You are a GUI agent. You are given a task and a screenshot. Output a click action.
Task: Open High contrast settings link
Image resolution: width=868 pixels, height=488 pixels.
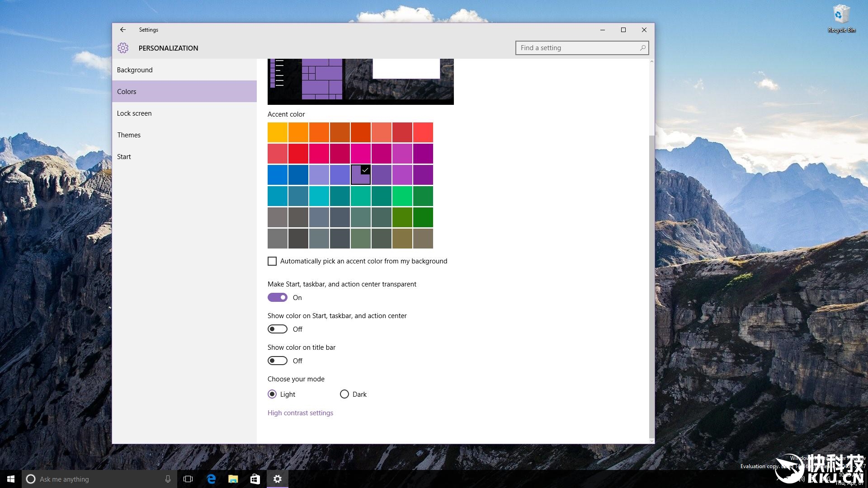click(x=300, y=413)
